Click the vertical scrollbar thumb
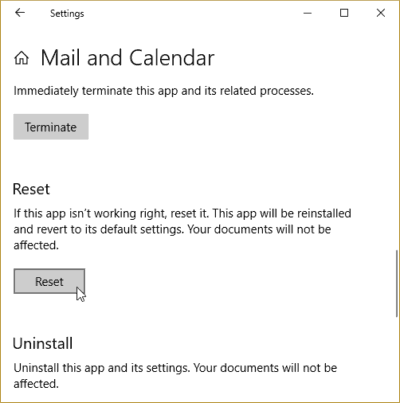Image resolution: width=400 pixels, height=403 pixels. click(x=397, y=283)
